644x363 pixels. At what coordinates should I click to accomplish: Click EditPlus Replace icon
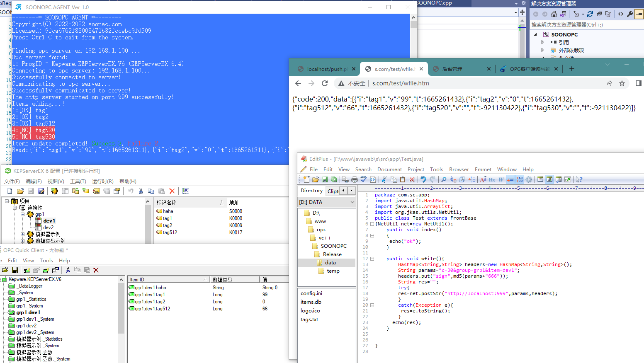pos(453,179)
